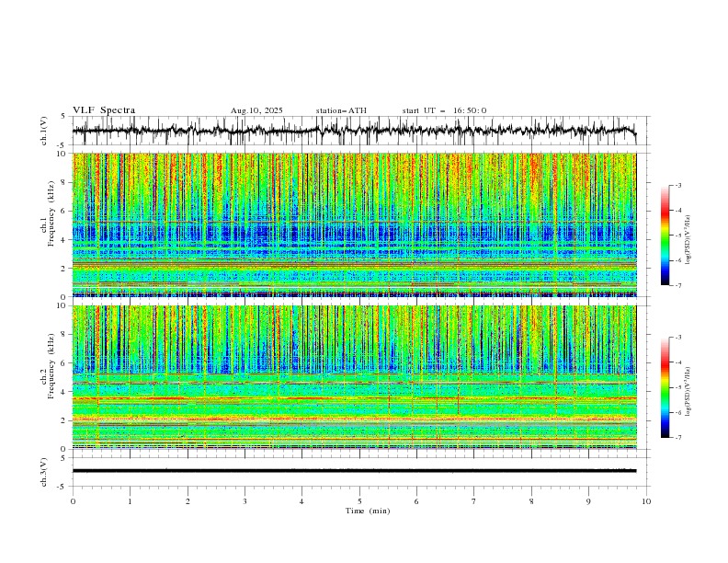Image resolution: width=728 pixels, height=563 pixels.
Task: Click the '-7' tick on ch.2 colorbar
Action: [677, 437]
